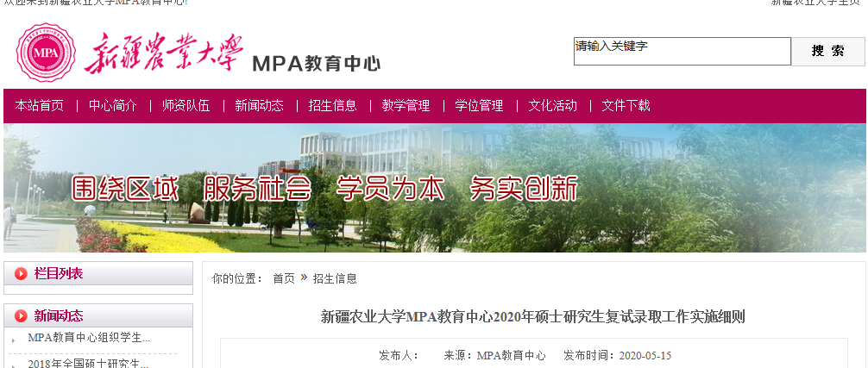Focus the 请输入关键字 search field

click(682, 52)
